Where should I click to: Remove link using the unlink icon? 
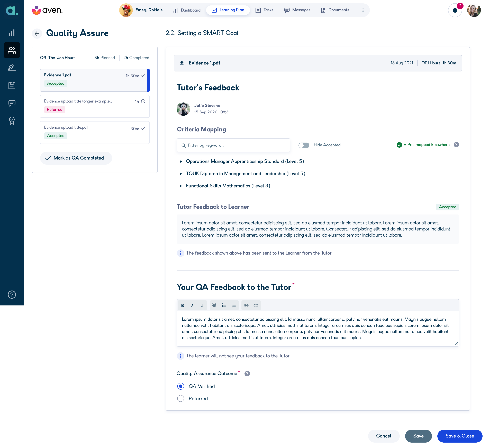tap(256, 305)
